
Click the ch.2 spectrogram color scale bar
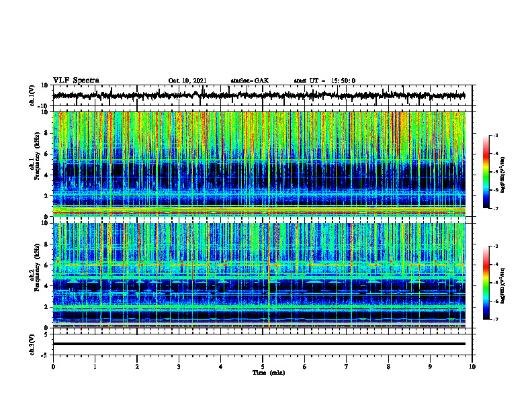click(486, 283)
